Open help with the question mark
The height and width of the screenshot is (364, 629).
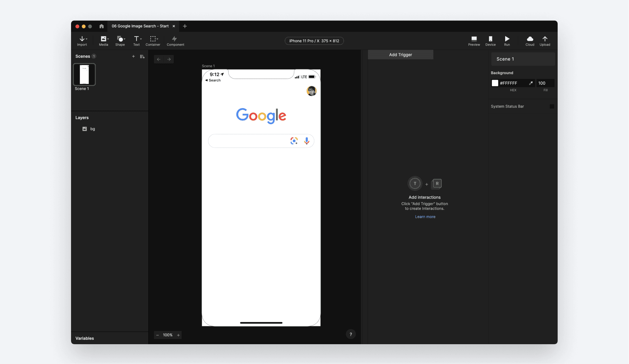coord(351,334)
